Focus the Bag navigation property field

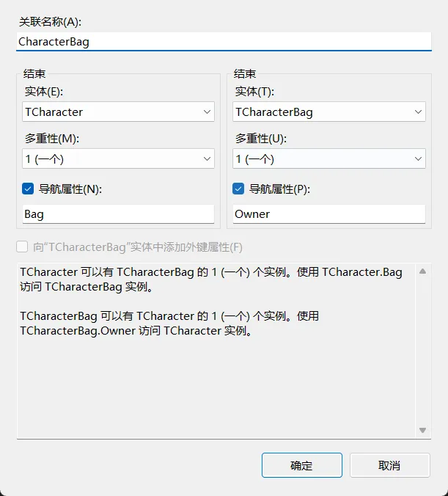coord(117,214)
